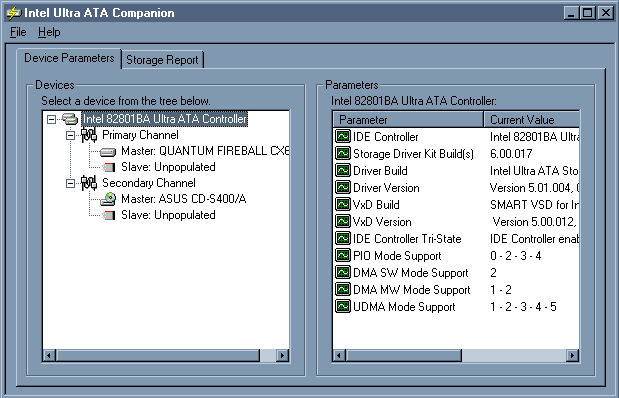Click the icon beside VxD Build
619x398 pixels.
tap(343, 204)
